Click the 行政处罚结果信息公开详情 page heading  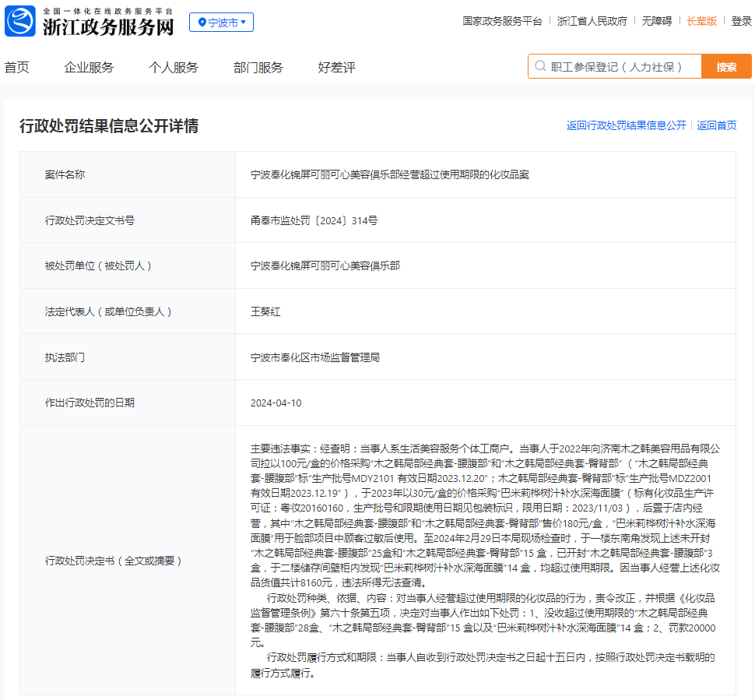pos(109,126)
